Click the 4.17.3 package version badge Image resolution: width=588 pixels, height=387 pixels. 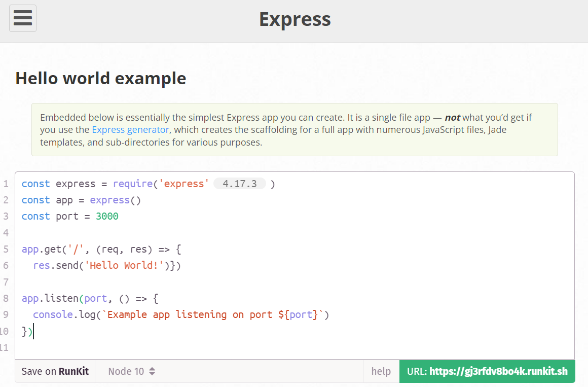[x=240, y=184]
